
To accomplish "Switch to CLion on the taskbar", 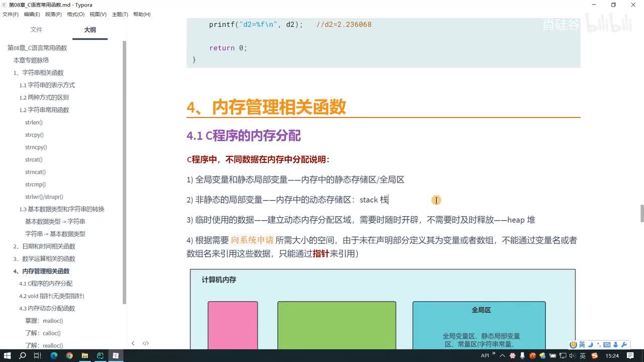I will 100,355.
